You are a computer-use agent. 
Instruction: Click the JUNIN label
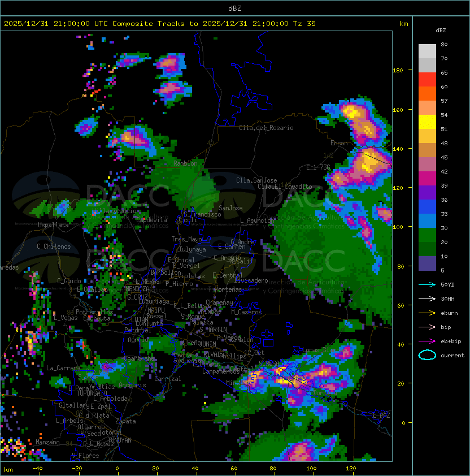click(207, 344)
